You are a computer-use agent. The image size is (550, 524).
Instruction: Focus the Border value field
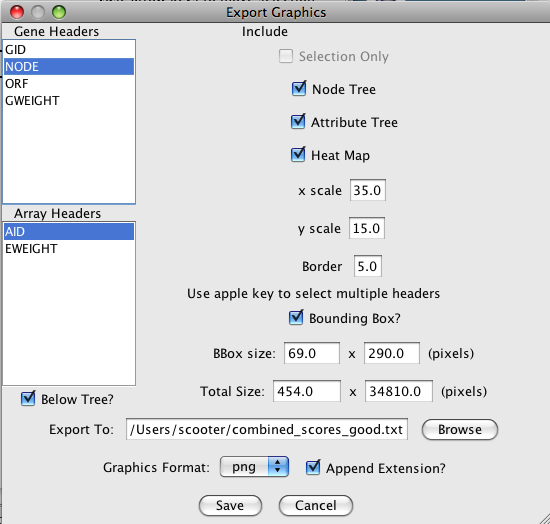tap(368, 266)
